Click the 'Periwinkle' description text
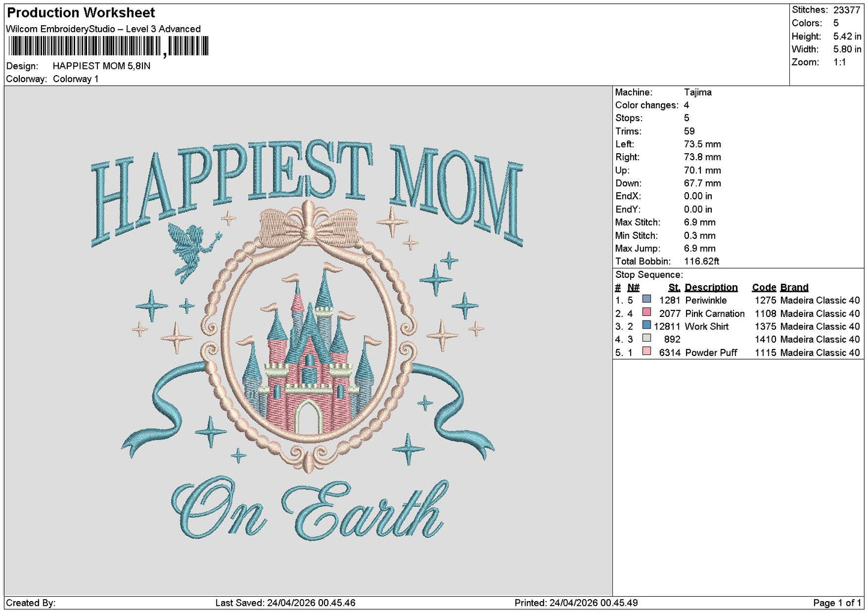Screen dimensions: 868x613 pyautogui.click(x=706, y=300)
